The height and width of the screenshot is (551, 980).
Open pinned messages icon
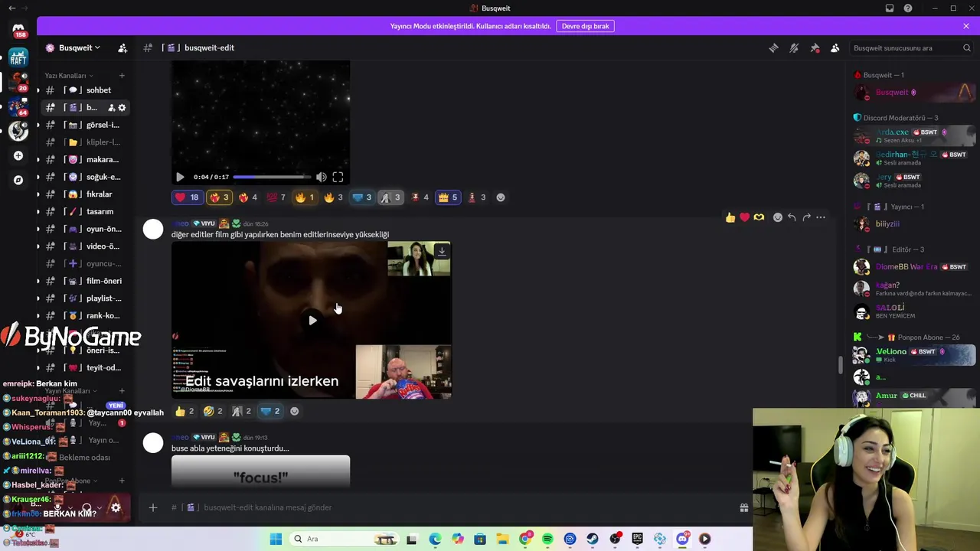tap(815, 47)
